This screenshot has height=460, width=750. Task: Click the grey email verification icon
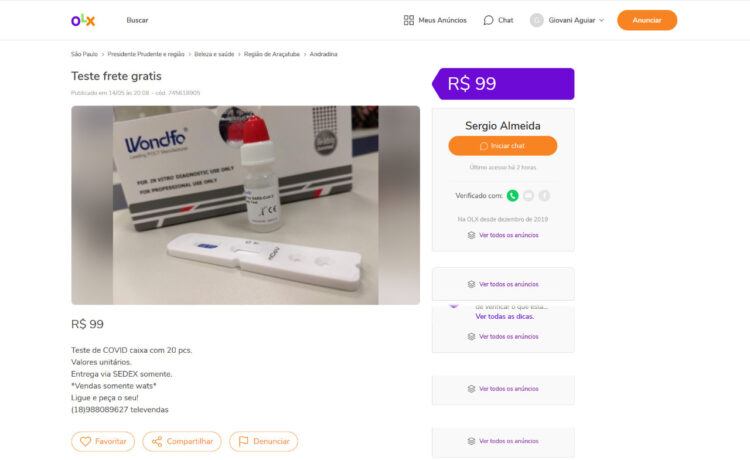(x=528, y=196)
